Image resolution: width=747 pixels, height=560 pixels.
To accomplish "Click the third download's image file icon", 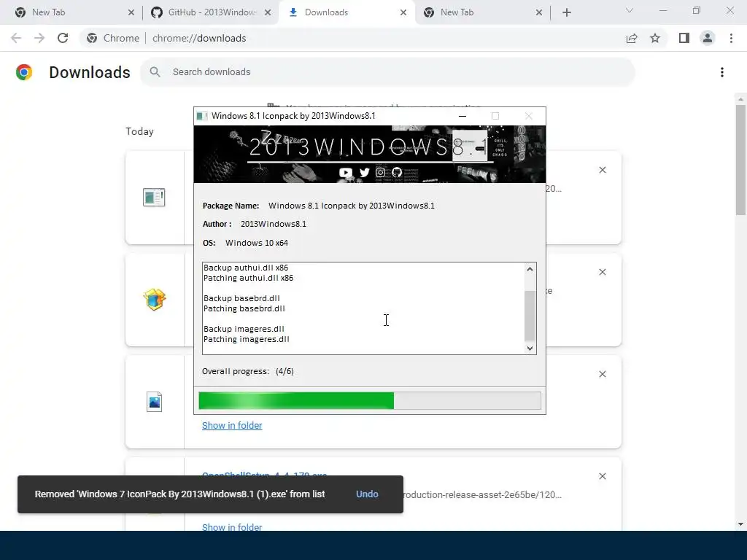I will point(155,402).
